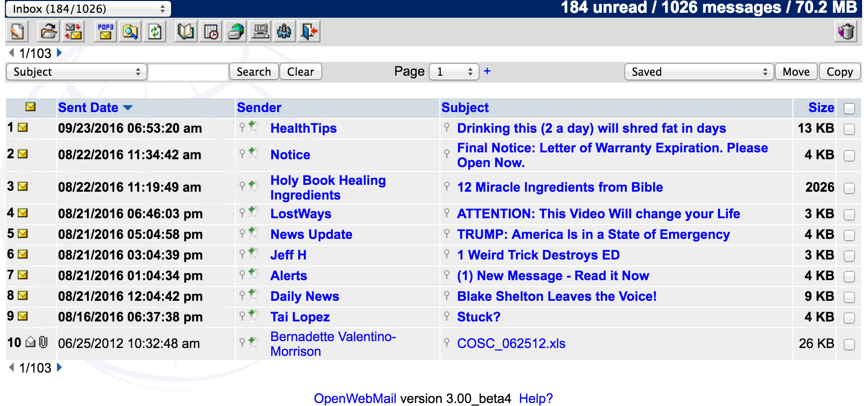Click the SSH terminal icon
868x406 pixels.
tap(260, 32)
